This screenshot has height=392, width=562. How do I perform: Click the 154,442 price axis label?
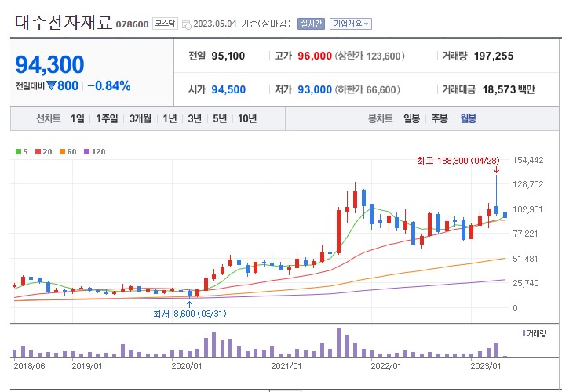pyautogui.click(x=528, y=160)
